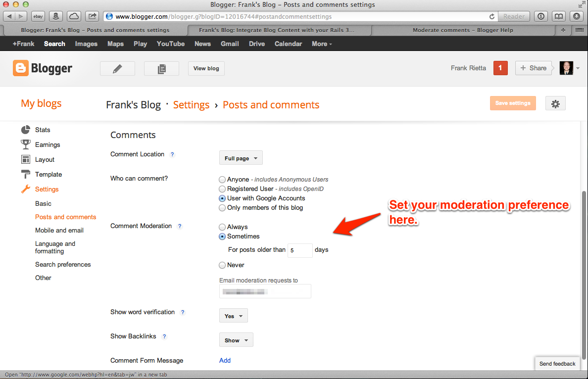
Task: Open help for Show word verification
Action: pos(183,312)
